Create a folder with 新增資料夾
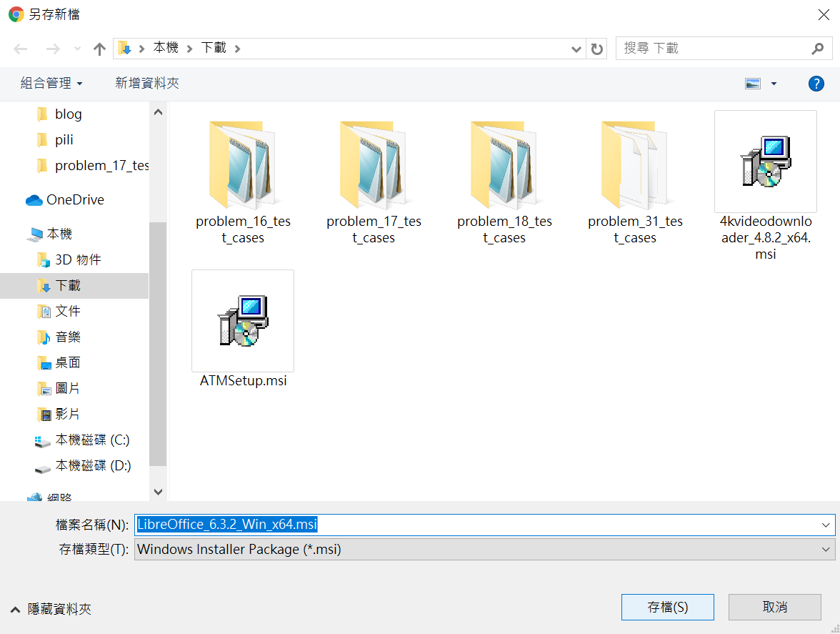Image resolution: width=840 pixels, height=634 pixels. [x=147, y=83]
